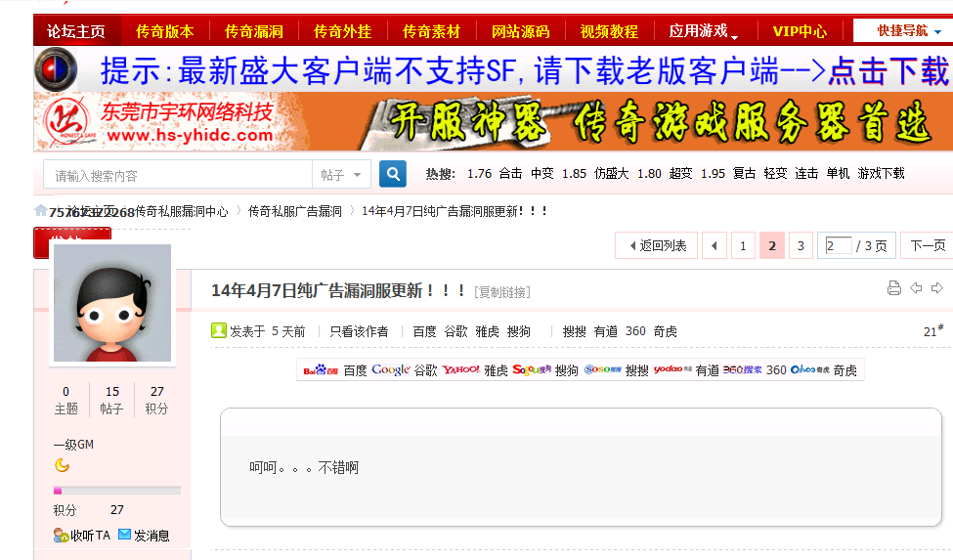This screenshot has width=953, height=560.
Task: Expand the 快捷导航 quick navigation dropdown
Action: [x=902, y=31]
